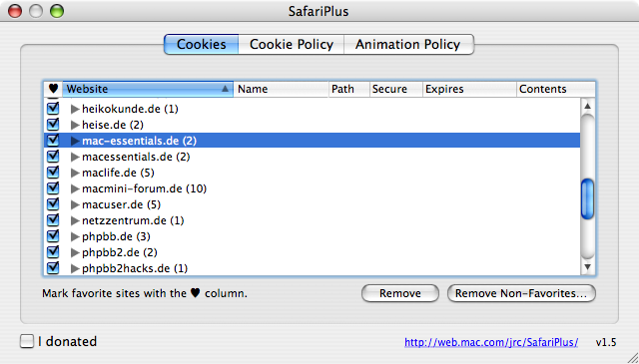Viewport: 639px width, 364px height.
Task: Toggle favorite checkbox for maclife.de
Action: tap(53, 173)
